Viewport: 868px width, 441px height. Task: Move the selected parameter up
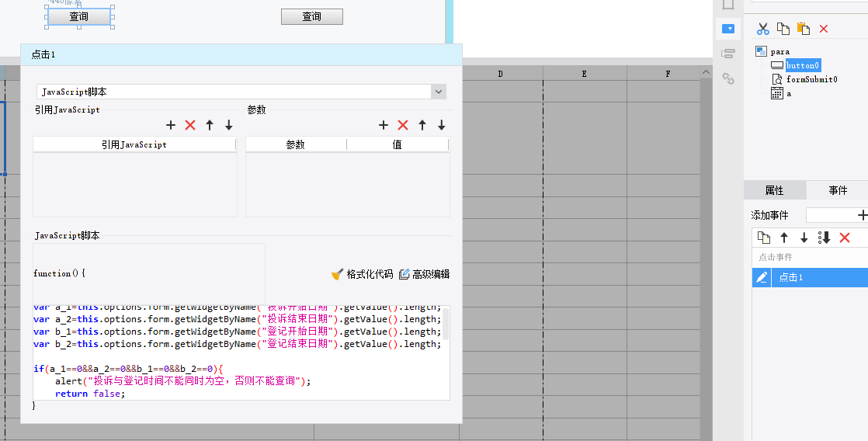click(422, 125)
